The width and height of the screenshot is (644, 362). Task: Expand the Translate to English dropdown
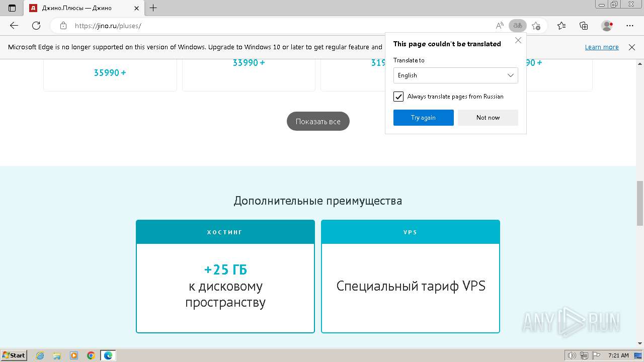(455, 75)
